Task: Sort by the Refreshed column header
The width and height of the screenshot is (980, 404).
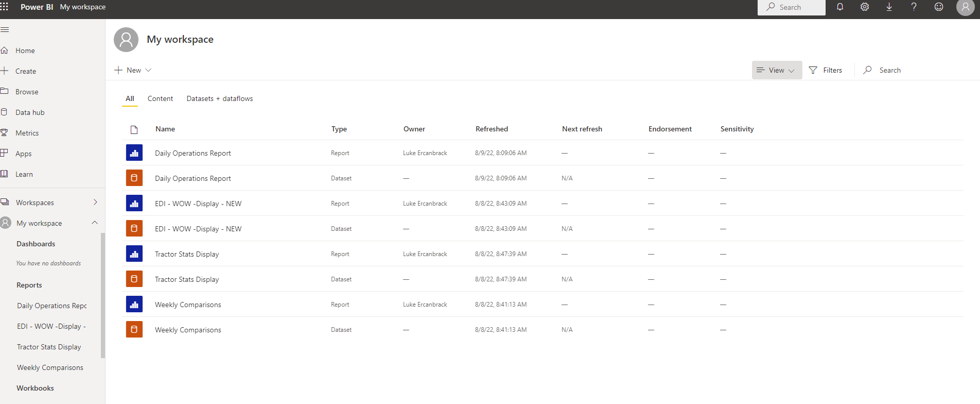Action: pyautogui.click(x=492, y=129)
